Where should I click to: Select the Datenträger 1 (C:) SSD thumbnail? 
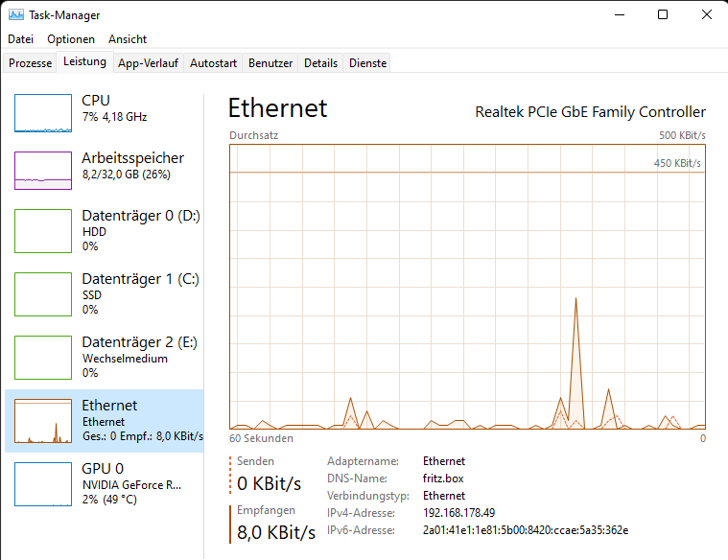43,294
